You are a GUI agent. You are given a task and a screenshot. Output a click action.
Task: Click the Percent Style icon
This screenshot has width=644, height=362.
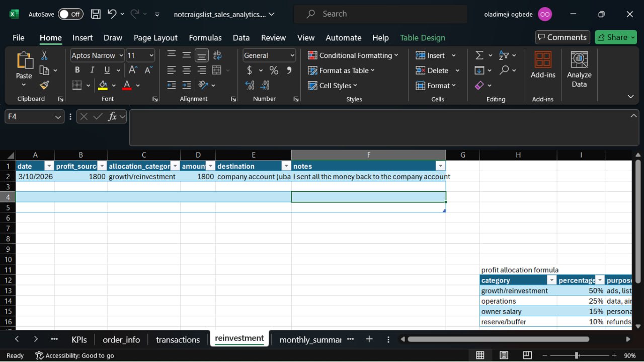tap(274, 70)
